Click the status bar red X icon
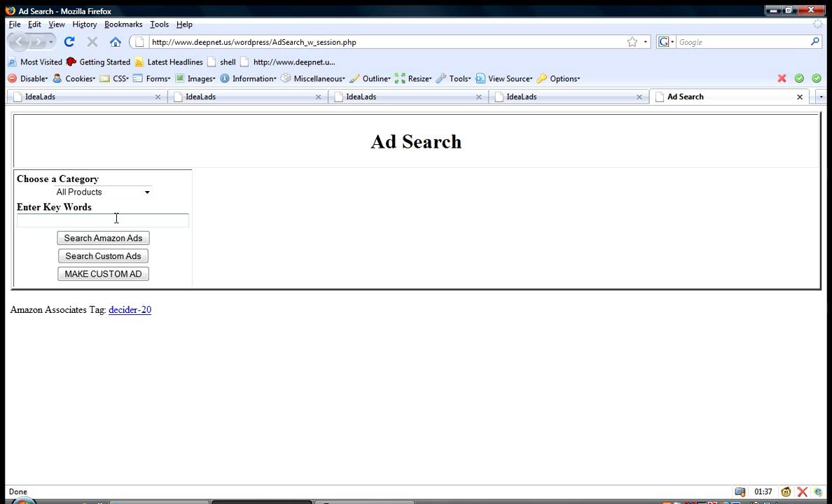Image resolution: width=832 pixels, height=504 pixels. pos(802,492)
